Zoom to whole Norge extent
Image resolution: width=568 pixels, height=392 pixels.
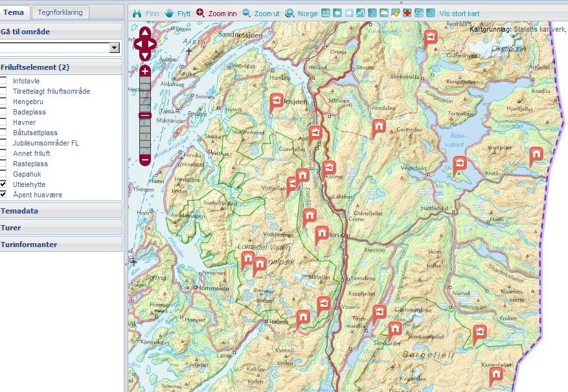(x=301, y=13)
